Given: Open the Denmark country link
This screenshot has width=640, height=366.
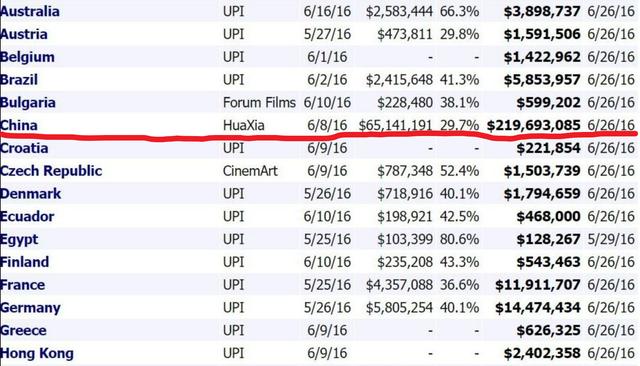Looking at the screenshot, I should [x=31, y=193].
